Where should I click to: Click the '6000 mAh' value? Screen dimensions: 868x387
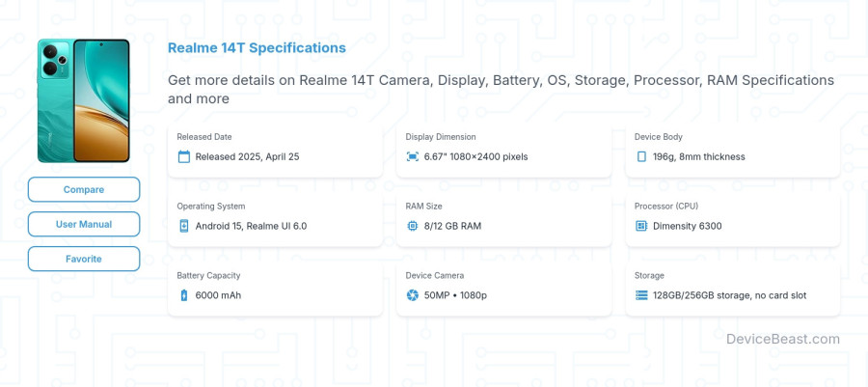(218, 295)
